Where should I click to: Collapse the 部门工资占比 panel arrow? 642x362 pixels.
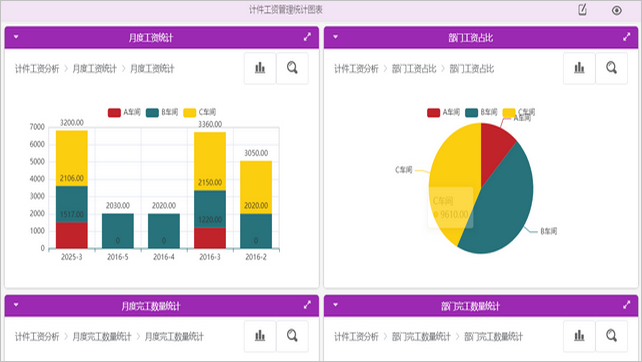[335, 37]
